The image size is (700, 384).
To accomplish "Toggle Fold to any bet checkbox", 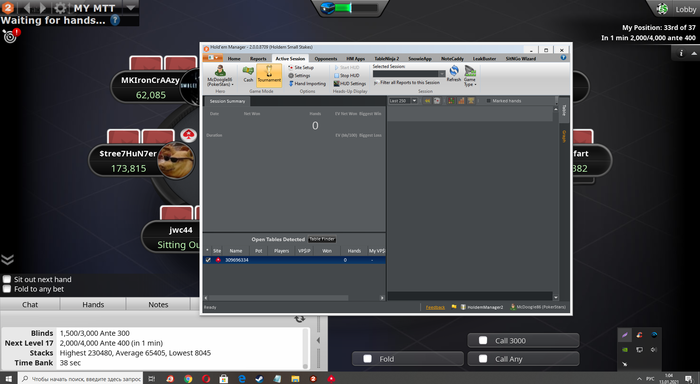I will pos(7,289).
